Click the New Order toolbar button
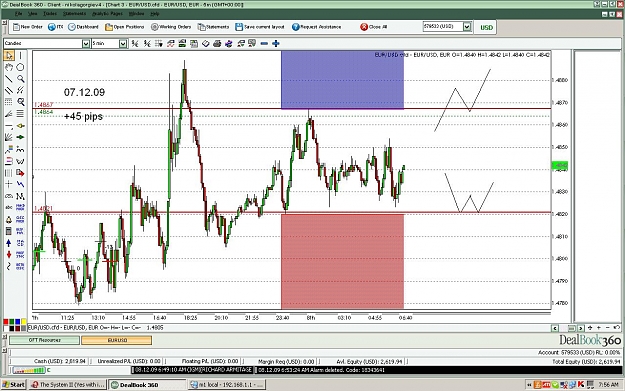The width and height of the screenshot is (625, 391). point(28,27)
